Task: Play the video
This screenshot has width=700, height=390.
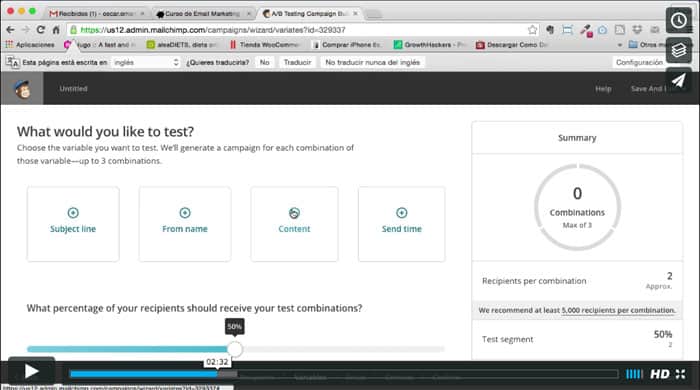Action: pyautogui.click(x=31, y=371)
